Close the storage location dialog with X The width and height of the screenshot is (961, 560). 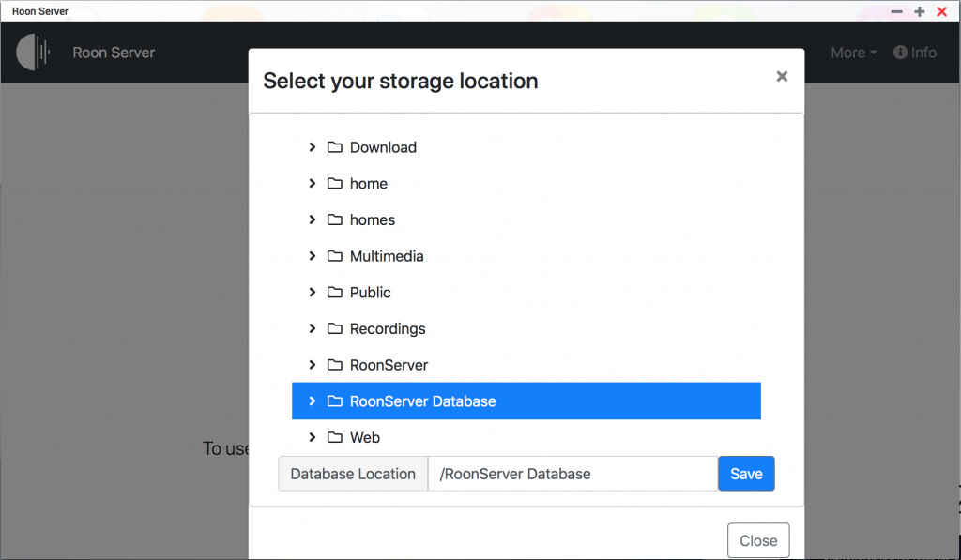(x=782, y=77)
